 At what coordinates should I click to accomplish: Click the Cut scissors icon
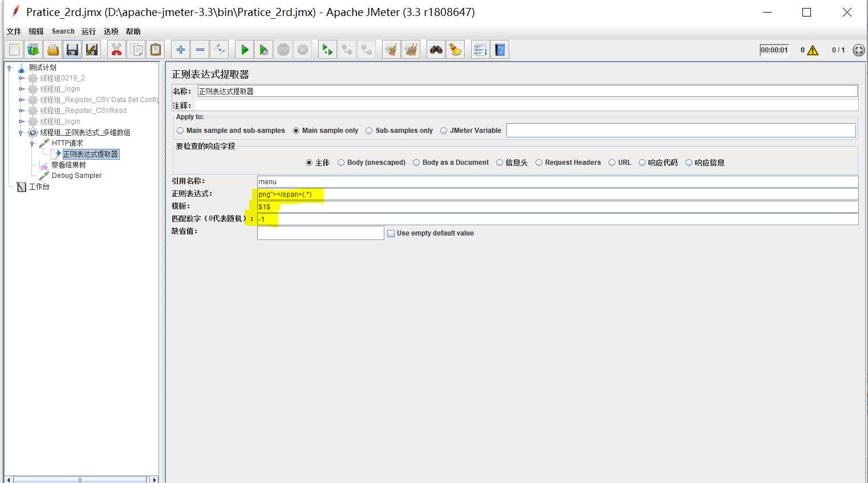(116, 50)
